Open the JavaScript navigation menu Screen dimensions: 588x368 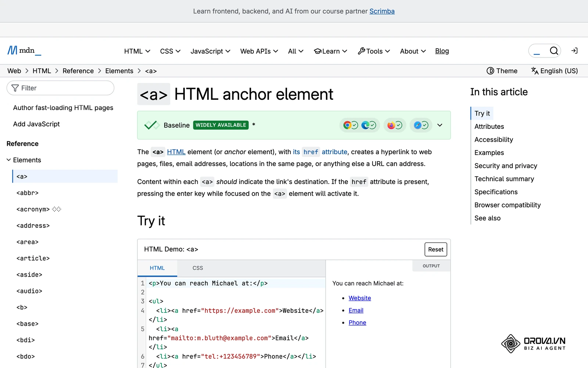[210, 51]
